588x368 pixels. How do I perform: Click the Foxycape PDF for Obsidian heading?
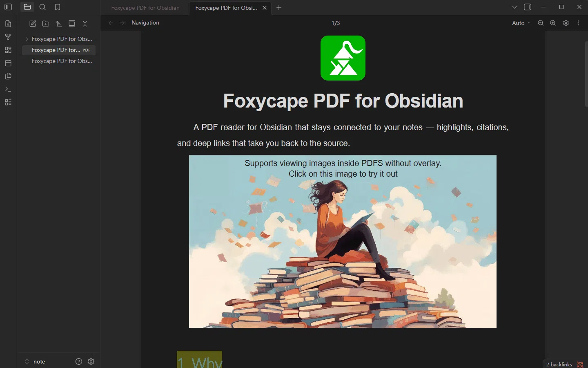coord(343,101)
